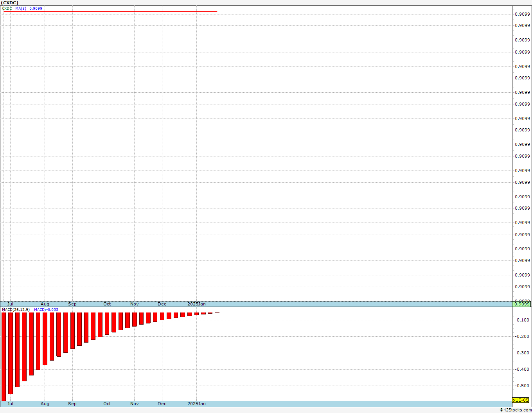
Task: Click the -0.500 MACD axis value
Action: [522, 386]
